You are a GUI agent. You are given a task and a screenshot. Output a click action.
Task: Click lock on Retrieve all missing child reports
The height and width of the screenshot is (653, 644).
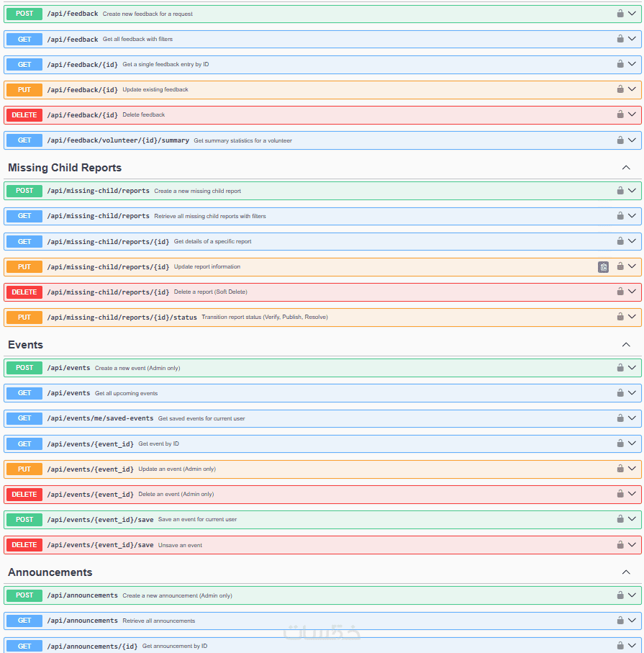pos(620,216)
